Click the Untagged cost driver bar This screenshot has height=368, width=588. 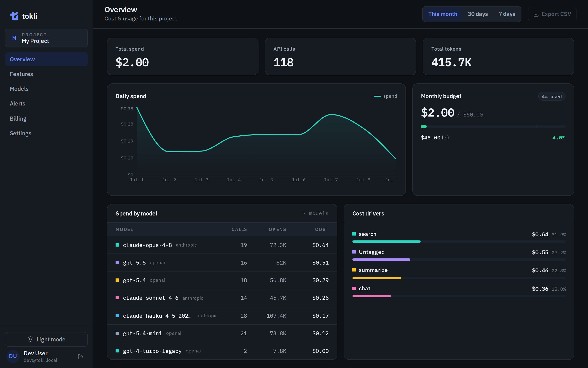tap(459, 260)
